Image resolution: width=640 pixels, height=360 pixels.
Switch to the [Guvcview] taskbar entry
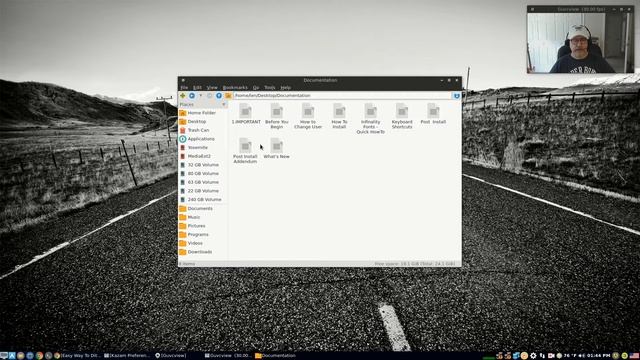click(171, 356)
